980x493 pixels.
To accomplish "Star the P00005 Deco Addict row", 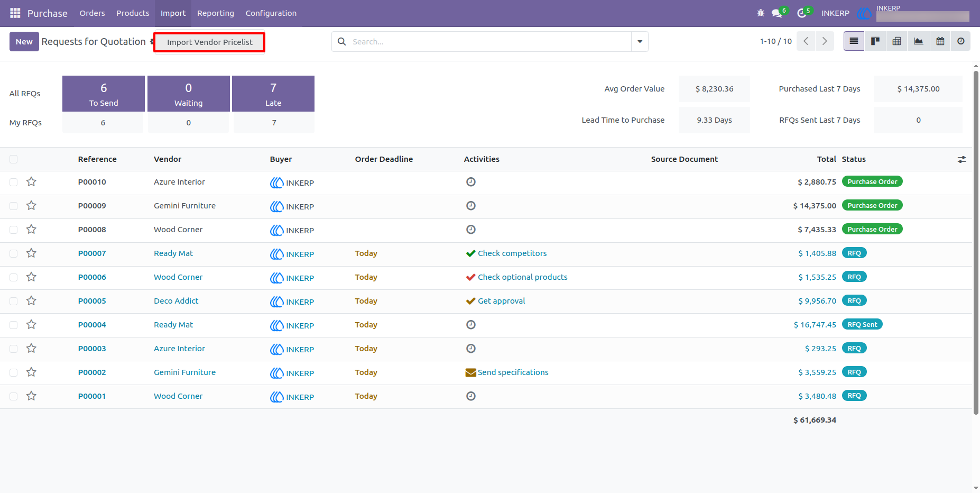I will [x=32, y=301].
